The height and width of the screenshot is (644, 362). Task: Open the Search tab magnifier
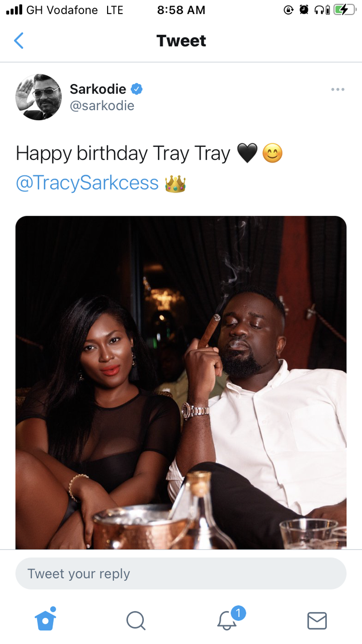click(136, 620)
